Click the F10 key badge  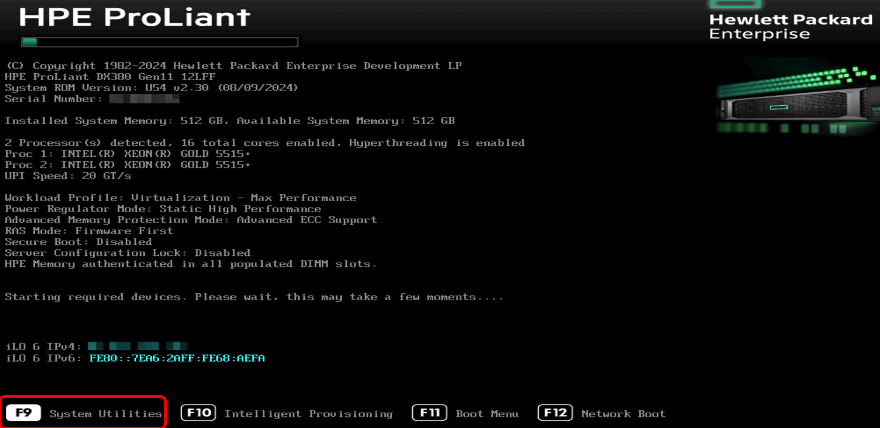(199, 413)
